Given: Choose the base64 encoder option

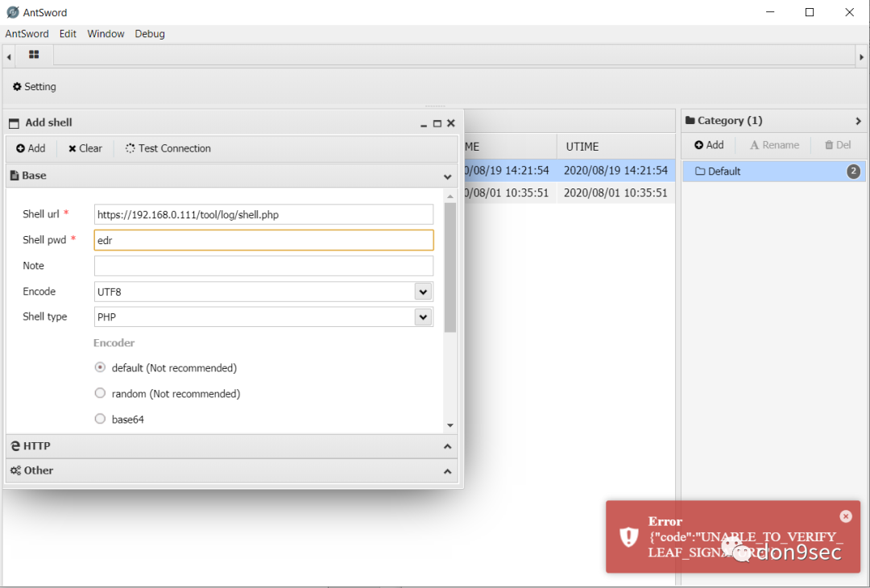Looking at the screenshot, I should (x=100, y=419).
